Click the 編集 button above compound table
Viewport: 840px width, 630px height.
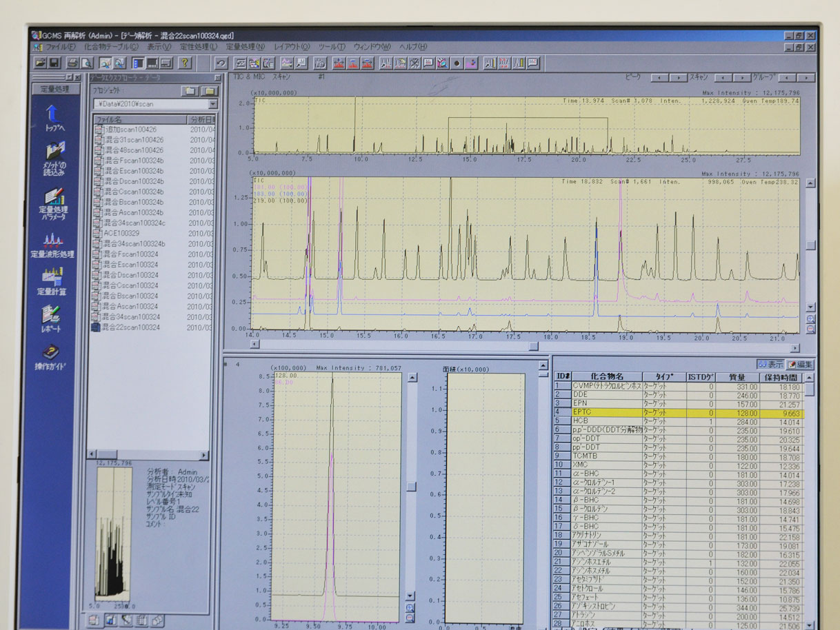tap(801, 365)
